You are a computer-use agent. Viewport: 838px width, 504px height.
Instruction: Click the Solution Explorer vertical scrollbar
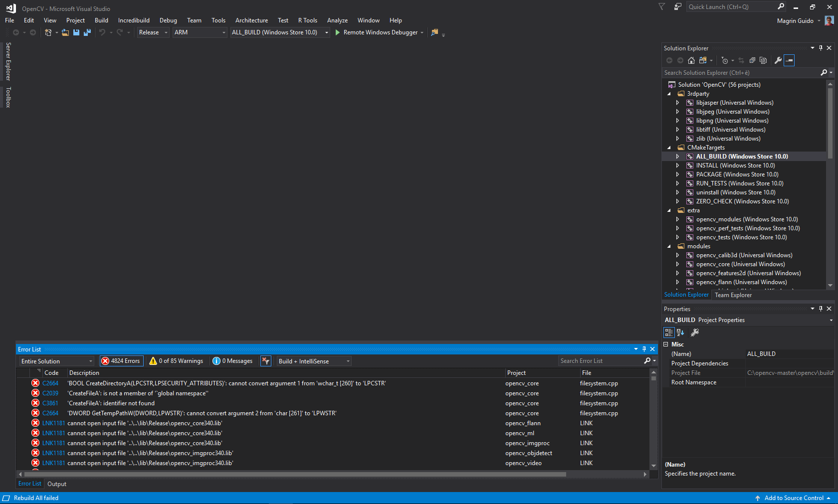point(830,123)
